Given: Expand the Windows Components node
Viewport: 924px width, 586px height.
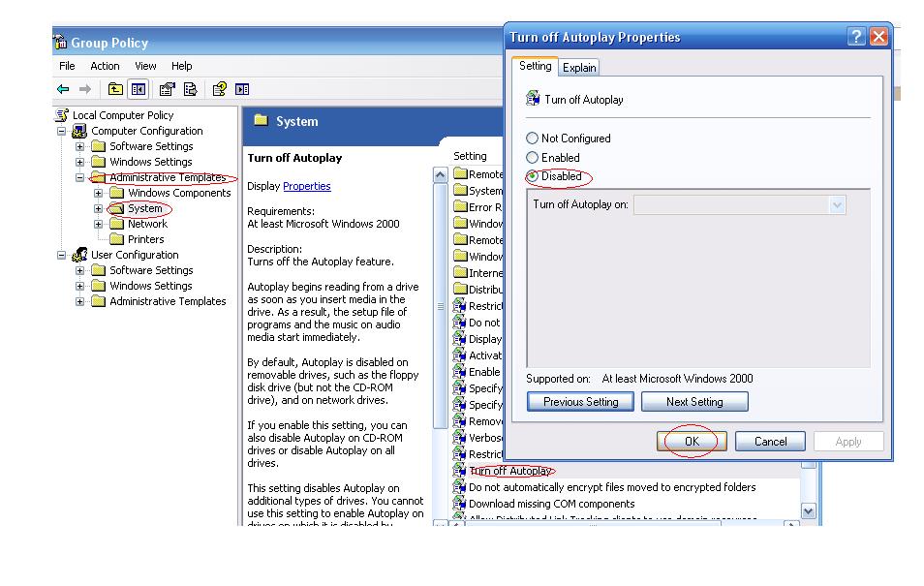Looking at the screenshot, I should (99, 193).
